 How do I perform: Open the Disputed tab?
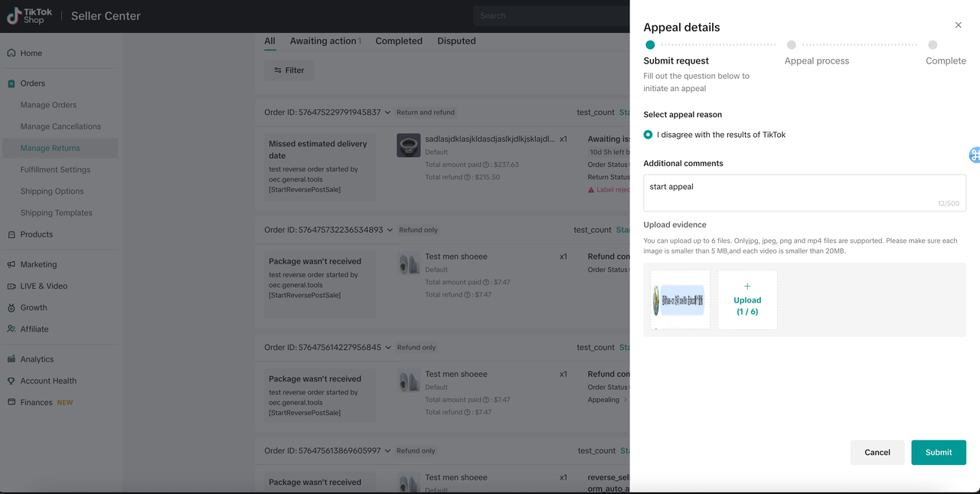pyautogui.click(x=456, y=41)
